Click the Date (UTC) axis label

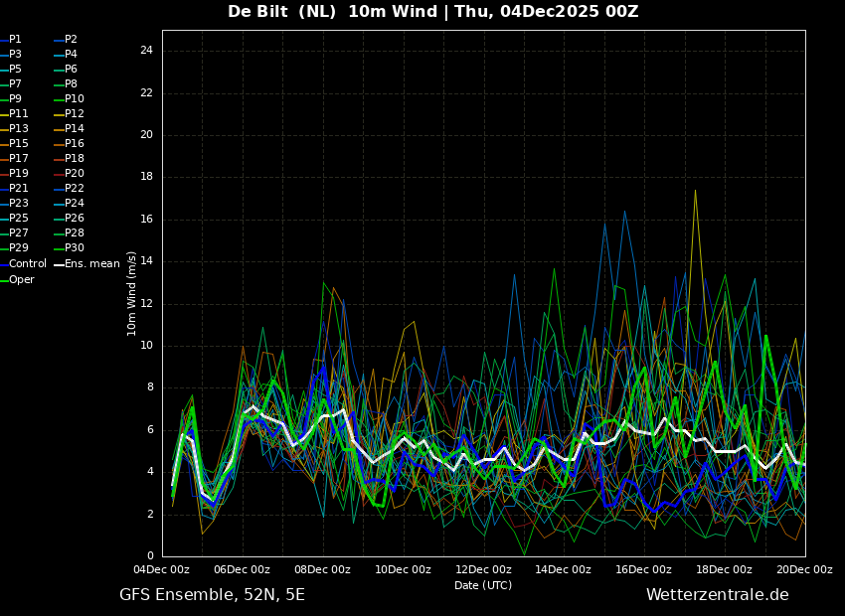483,585
